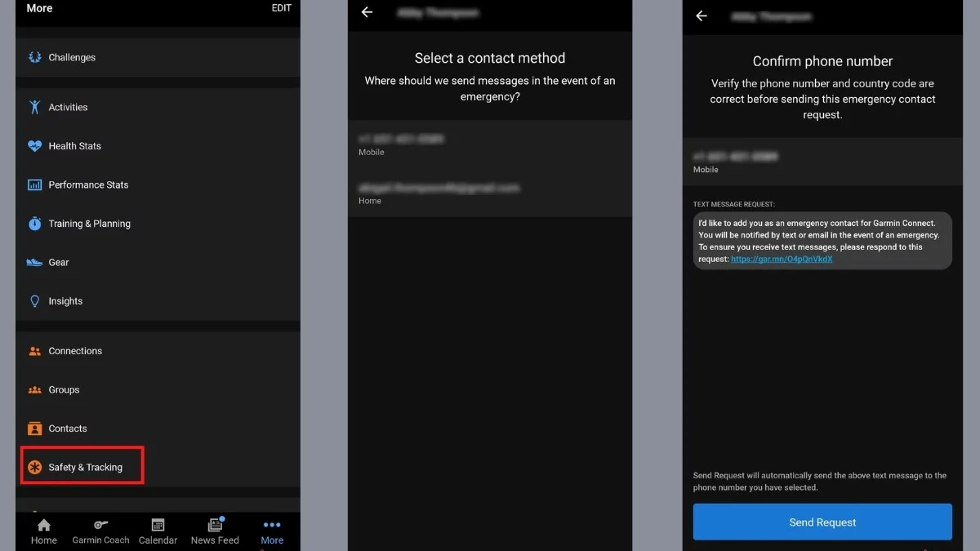Screen dimensions: 980x551
Task: Click the 'Select a contact method' heading
Action: pyautogui.click(x=490, y=58)
